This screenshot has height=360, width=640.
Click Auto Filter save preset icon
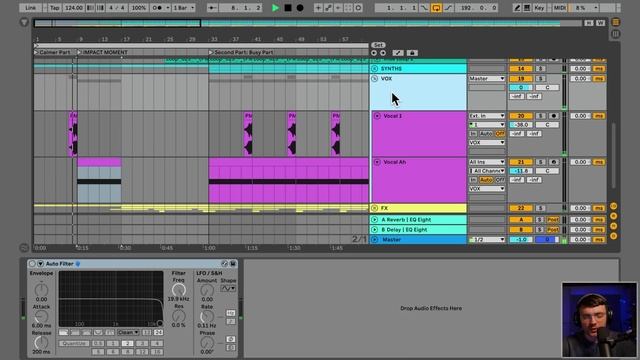point(233,264)
